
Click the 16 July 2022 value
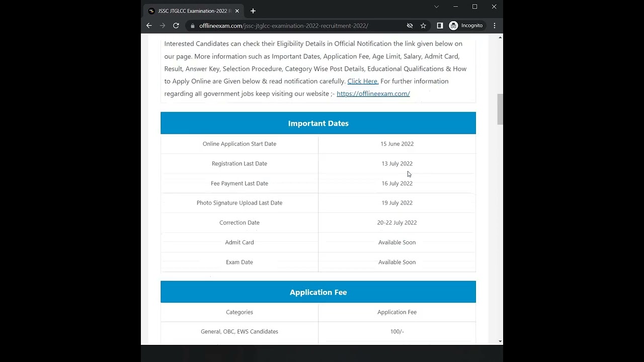(x=397, y=184)
